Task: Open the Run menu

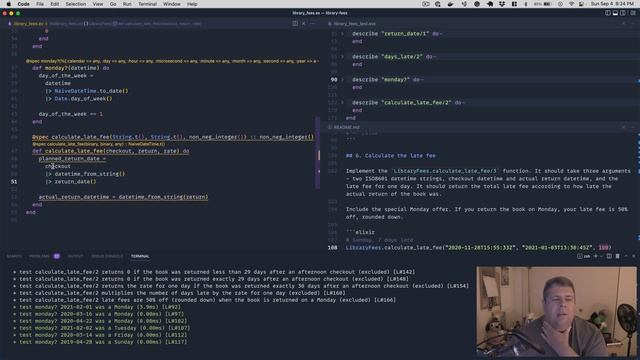Action: point(127,4)
